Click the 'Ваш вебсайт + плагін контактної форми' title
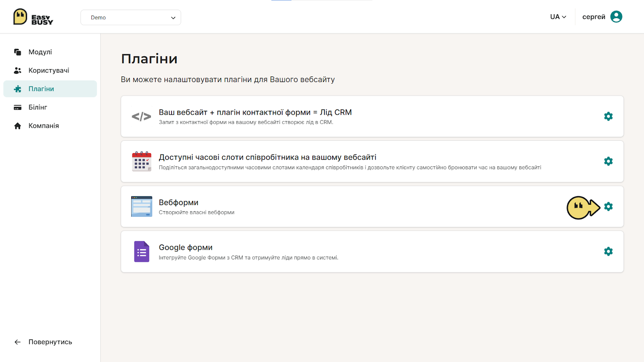The width and height of the screenshot is (644, 362). pyautogui.click(x=255, y=112)
